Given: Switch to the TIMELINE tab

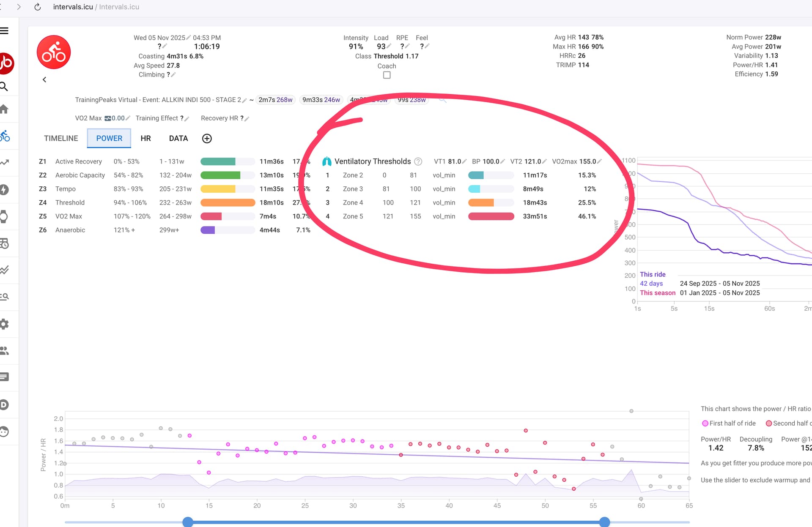Looking at the screenshot, I should pos(61,139).
